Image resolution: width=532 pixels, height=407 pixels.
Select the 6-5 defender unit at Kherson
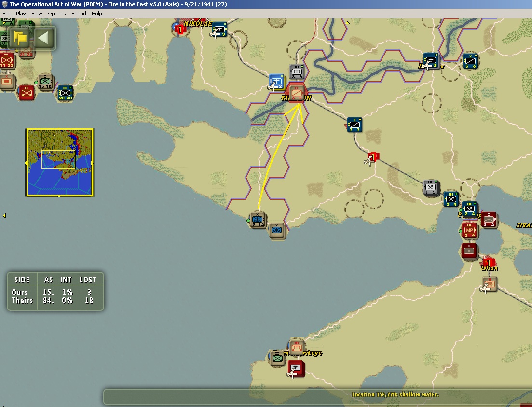[x=297, y=93]
